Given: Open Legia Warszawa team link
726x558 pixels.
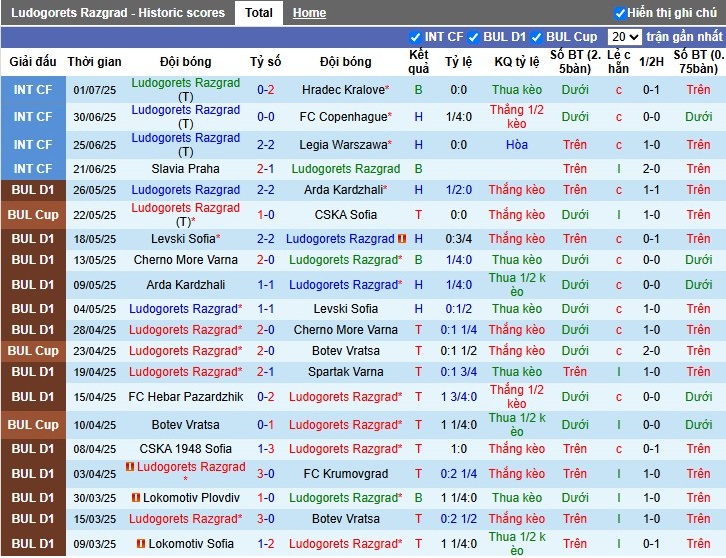Looking at the screenshot, I should (345, 144).
